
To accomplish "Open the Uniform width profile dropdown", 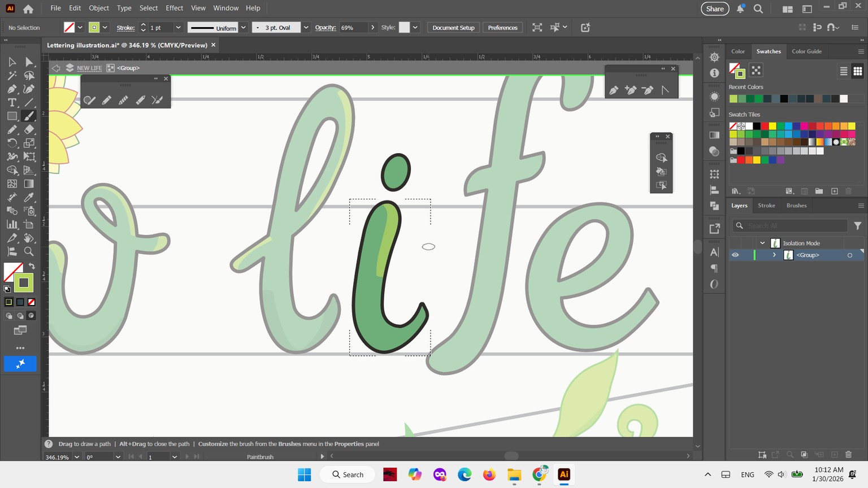I will tap(244, 28).
